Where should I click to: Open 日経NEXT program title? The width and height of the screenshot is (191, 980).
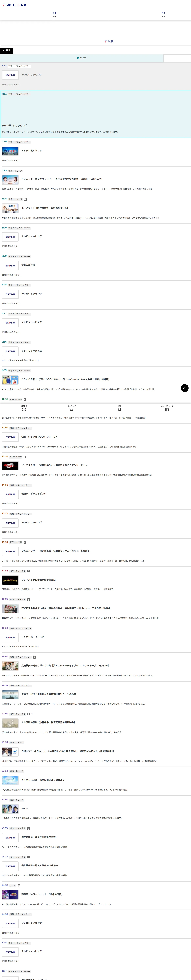(x=67, y=751)
